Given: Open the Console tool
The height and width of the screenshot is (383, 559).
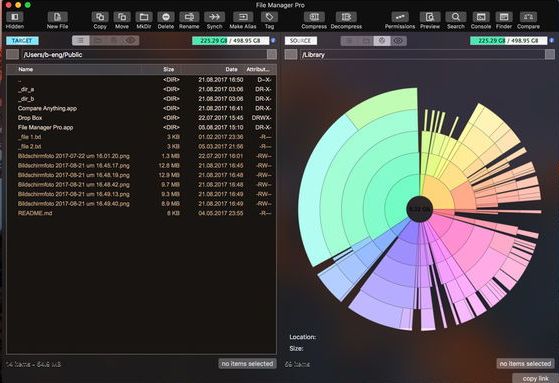Looking at the screenshot, I should pyautogui.click(x=481, y=17).
